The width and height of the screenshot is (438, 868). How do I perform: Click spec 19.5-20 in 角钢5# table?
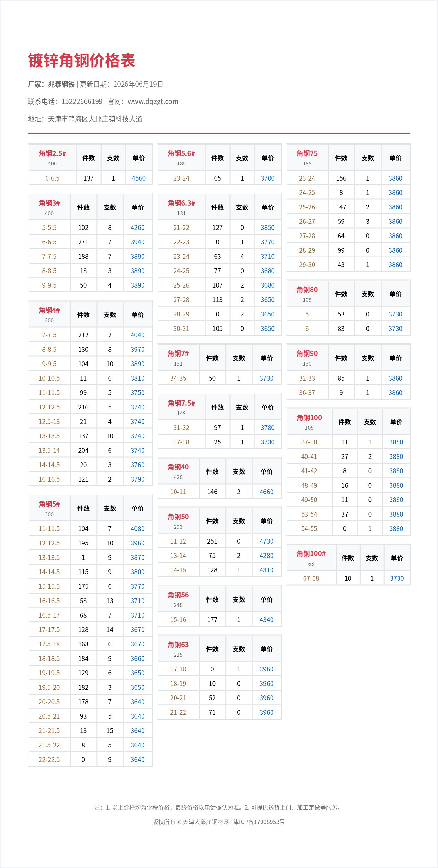[49, 687]
